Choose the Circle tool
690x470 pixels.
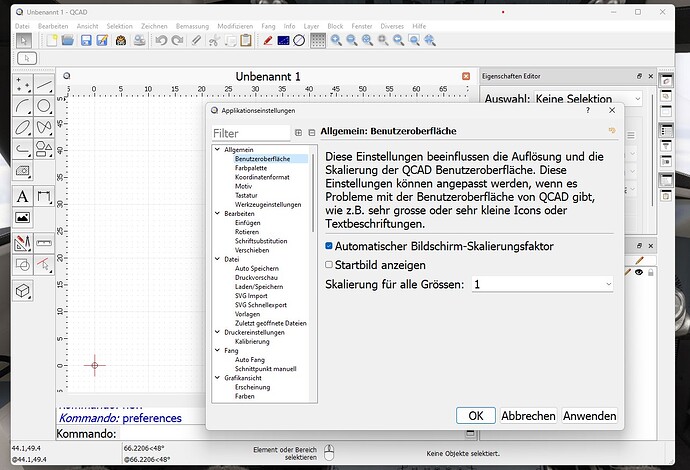tap(44, 106)
